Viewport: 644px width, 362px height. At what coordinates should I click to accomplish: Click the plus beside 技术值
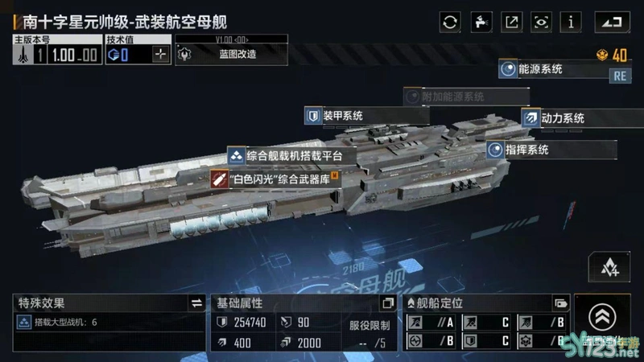[160, 54]
